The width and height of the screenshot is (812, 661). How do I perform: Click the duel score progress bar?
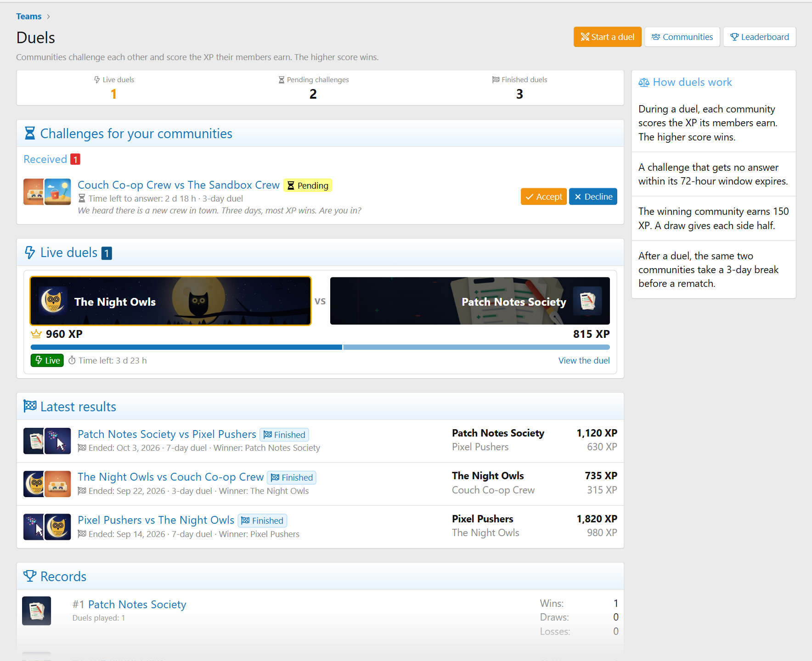click(x=320, y=347)
